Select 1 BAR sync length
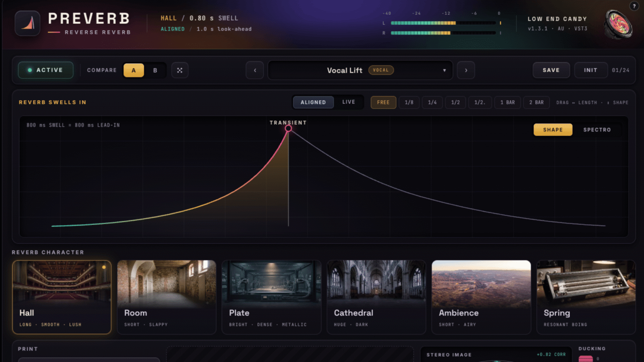Image resolution: width=644 pixels, height=362 pixels. [x=508, y=102]
